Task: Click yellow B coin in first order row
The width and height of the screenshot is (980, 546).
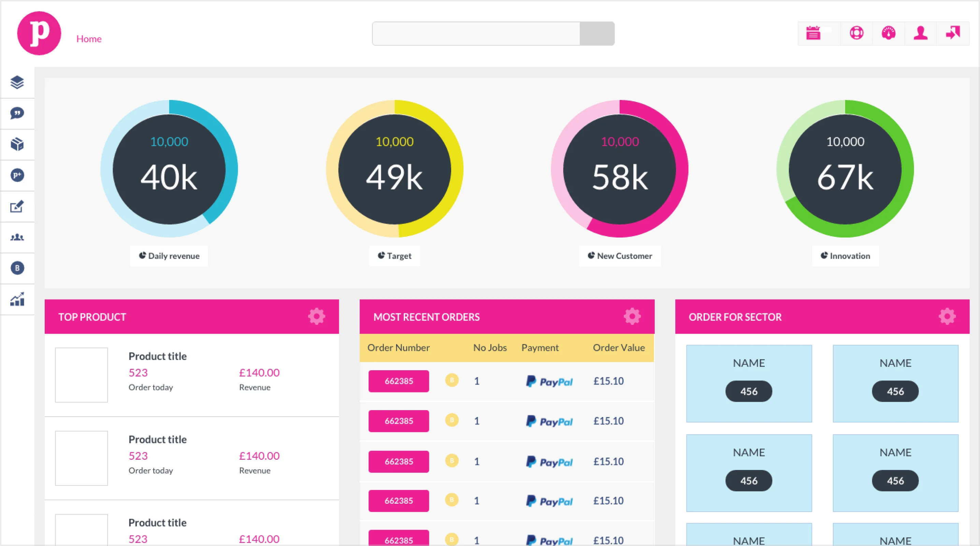Action: point(452,380)
